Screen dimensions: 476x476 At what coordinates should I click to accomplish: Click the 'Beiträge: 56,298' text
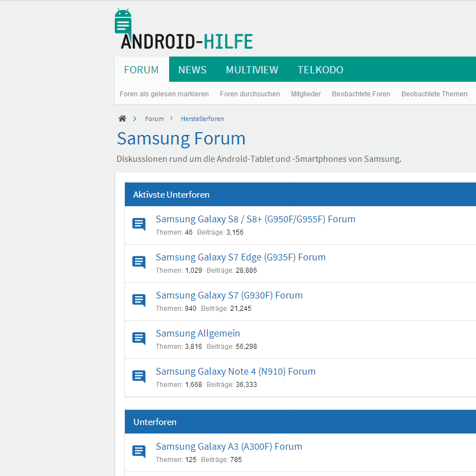232,347
